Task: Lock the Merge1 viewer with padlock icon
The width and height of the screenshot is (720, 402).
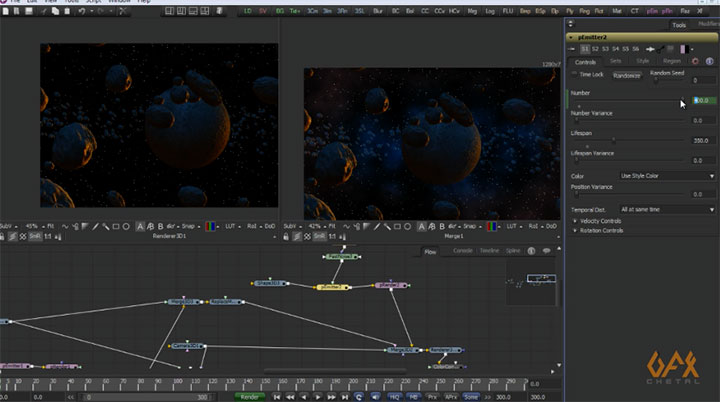Action: (286, 237)
